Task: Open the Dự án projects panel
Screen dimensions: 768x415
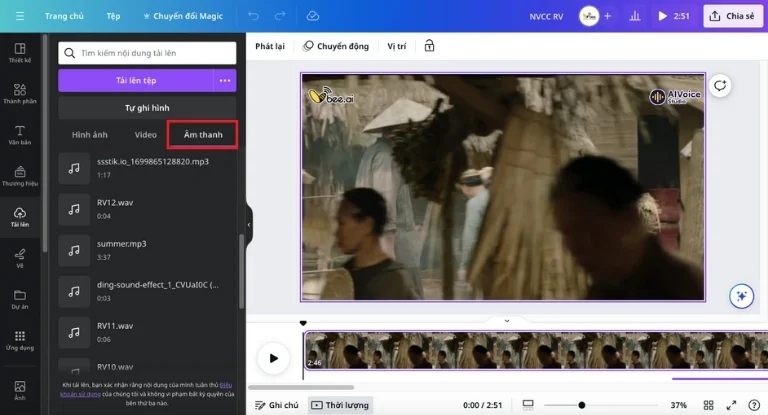Action: pyautogui.click(x=20, y=299)
